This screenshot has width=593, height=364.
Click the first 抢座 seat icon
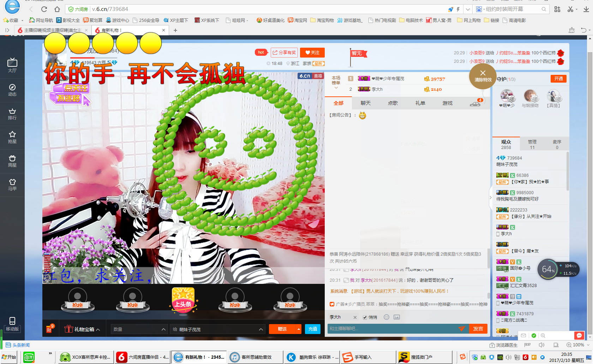78,300
